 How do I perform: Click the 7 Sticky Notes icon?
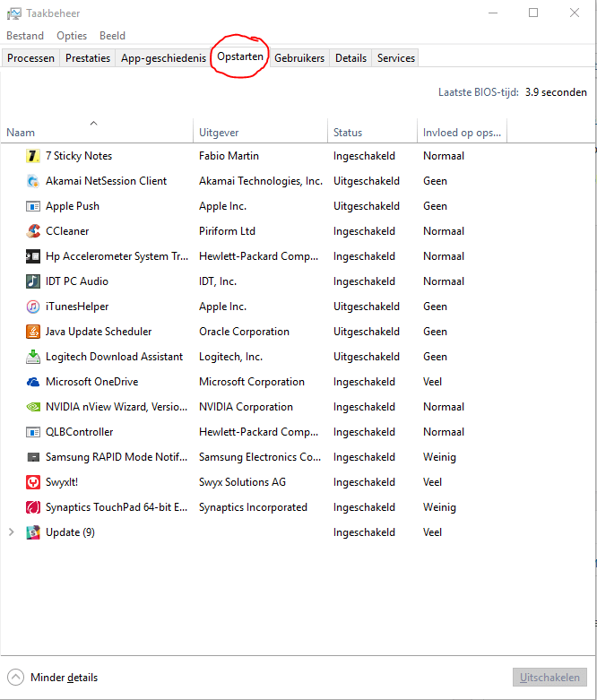pyautogui.click(x=33, y=156)
